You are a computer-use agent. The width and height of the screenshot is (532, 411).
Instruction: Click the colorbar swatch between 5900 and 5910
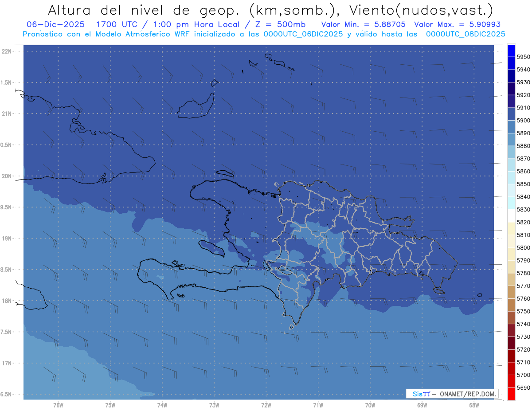(511, 114)
